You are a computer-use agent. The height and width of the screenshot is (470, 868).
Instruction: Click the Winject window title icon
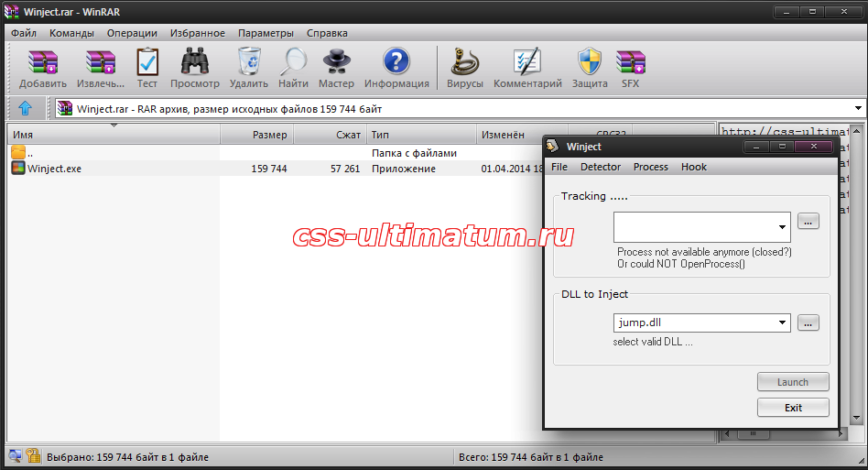click(552, 147)
